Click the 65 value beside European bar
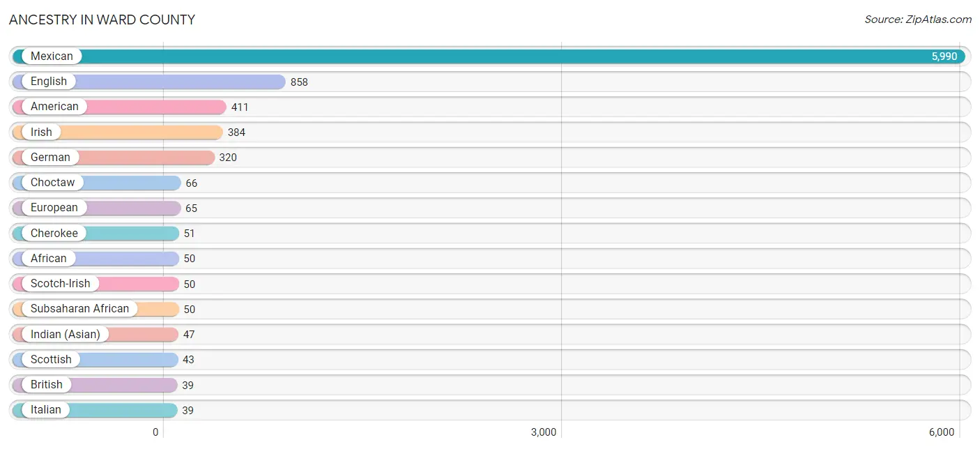This screenshot has width=980, height=449. click(191, 208)
